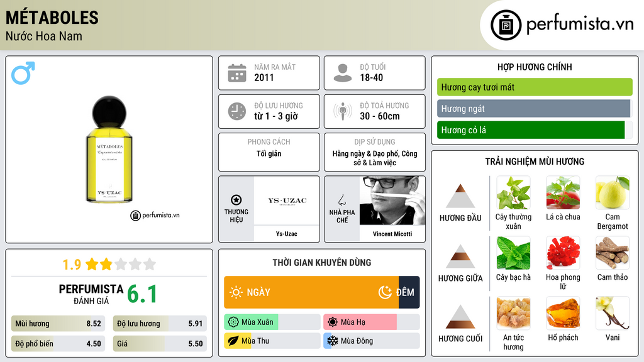Click the Mùa Xuân season bar
The image size is (644, 362).
point(272,322)
